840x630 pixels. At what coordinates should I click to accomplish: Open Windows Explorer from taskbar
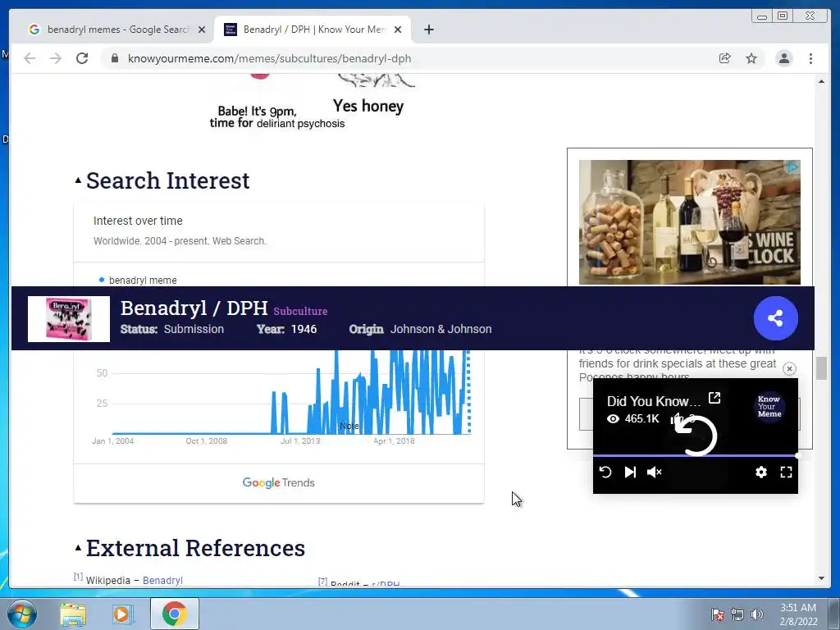(x=73, y=614)
